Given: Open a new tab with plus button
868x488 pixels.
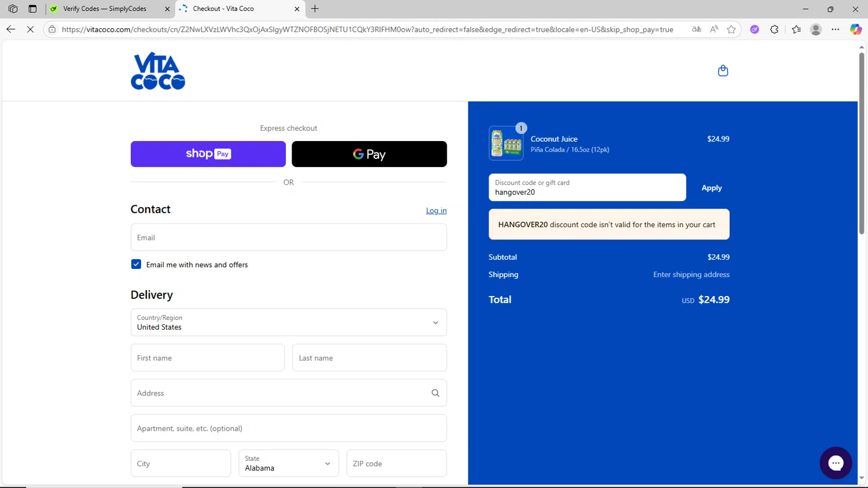Looking at the screenshot, I should click(x=315, y=9).
